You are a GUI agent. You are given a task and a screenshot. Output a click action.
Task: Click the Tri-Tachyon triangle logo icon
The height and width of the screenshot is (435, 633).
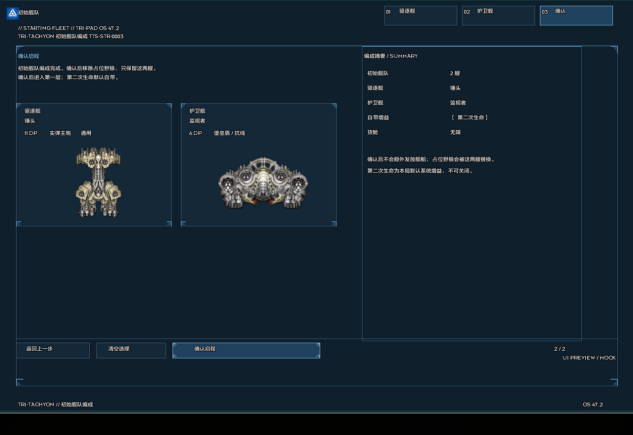coord(13,13)
